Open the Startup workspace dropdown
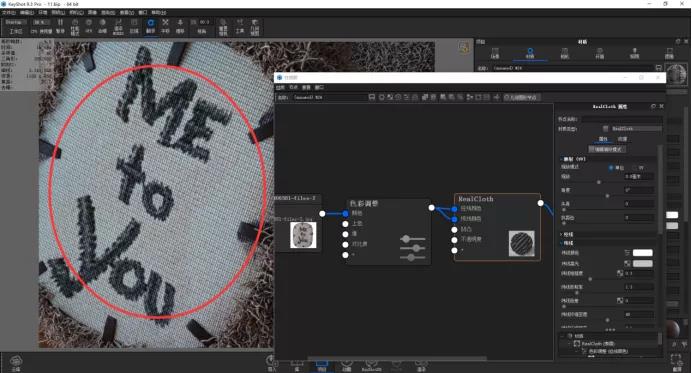Viewport: 692px width, 373px height. click(x=15, y=22)
